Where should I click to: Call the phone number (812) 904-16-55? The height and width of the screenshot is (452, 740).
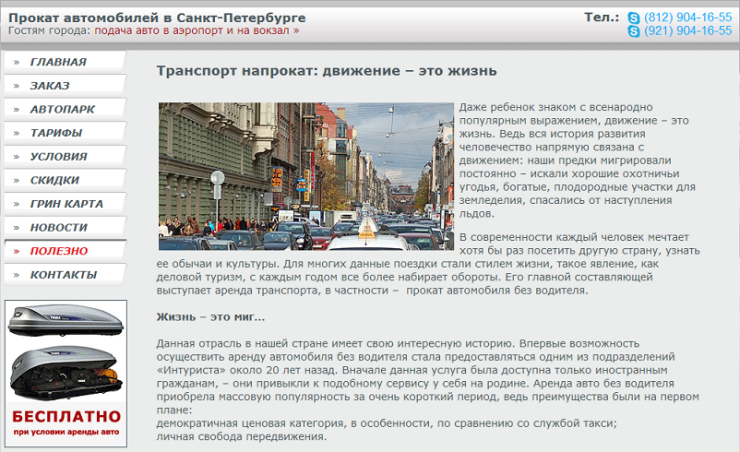[688, 17]
